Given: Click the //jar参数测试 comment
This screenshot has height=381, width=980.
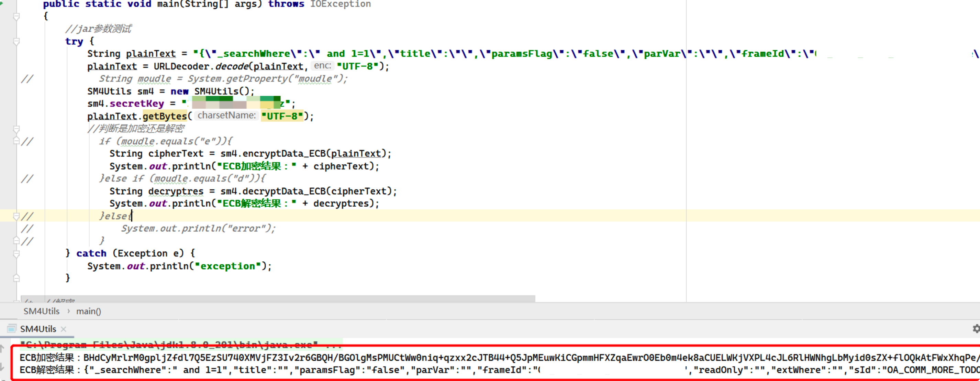Looking at the screenshot, I should point(98,29).
